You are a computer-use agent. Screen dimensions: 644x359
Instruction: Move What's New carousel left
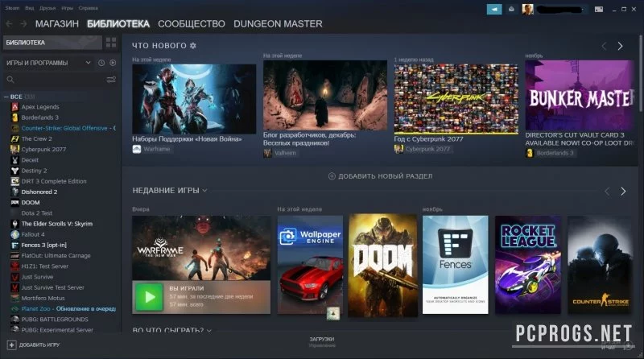point(605,46)
